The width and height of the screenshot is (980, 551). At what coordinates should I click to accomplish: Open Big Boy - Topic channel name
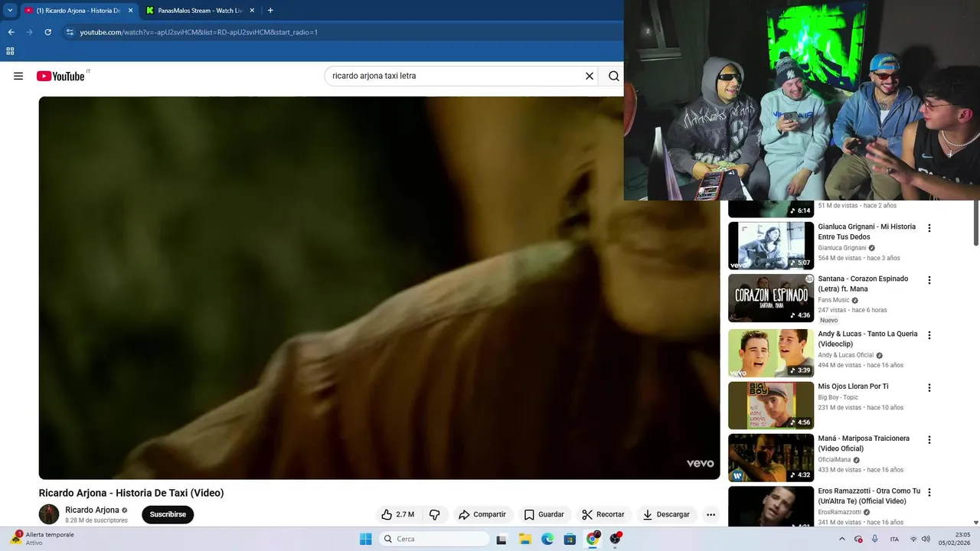tap(838, 397)
